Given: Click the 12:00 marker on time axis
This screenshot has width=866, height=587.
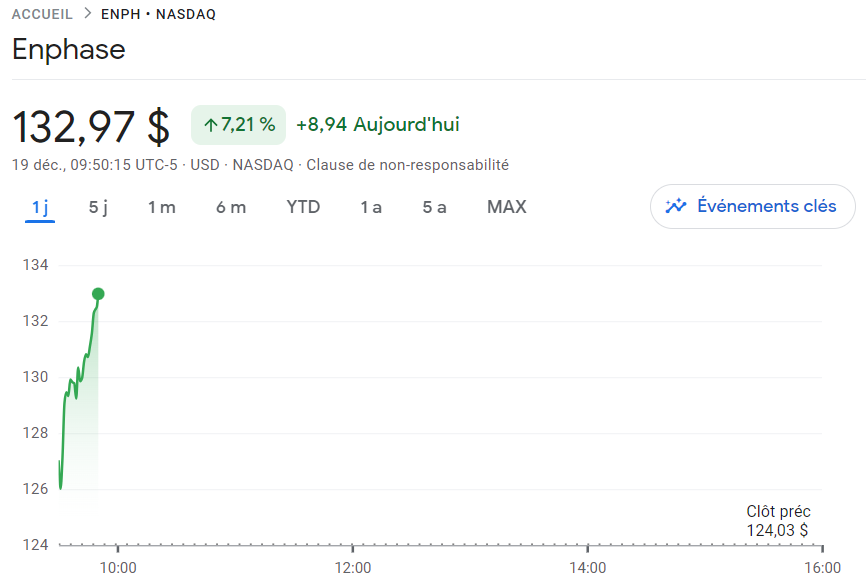Looking at the screenshot, I should click(353, 567).
